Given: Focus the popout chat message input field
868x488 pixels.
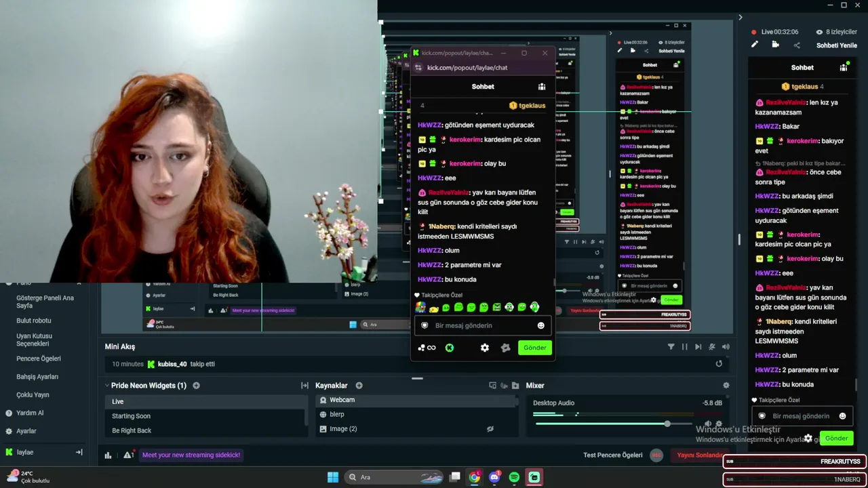Looking at the screenshot, I should pos(482,325).
